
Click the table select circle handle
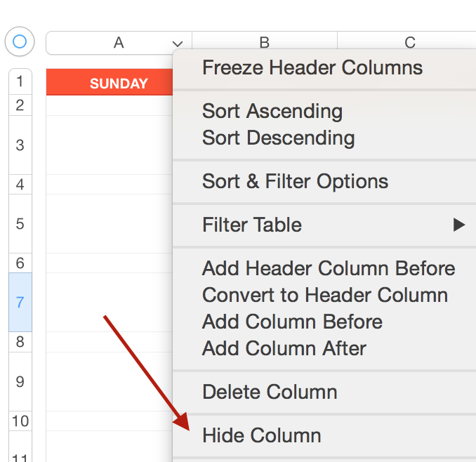point(20,42)
